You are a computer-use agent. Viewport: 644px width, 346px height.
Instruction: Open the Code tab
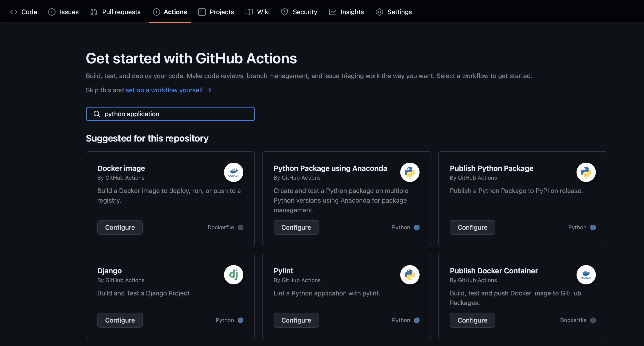tap(23, 12)
